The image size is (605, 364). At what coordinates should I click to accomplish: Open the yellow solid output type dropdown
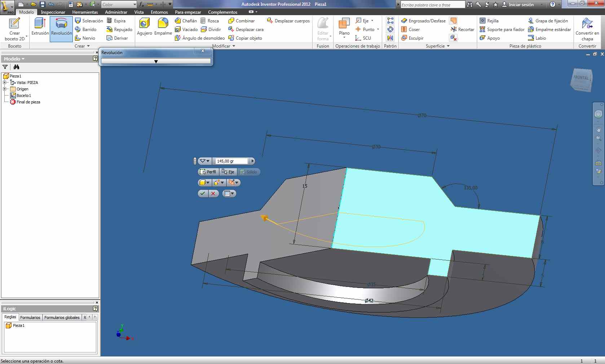[204, 183]
